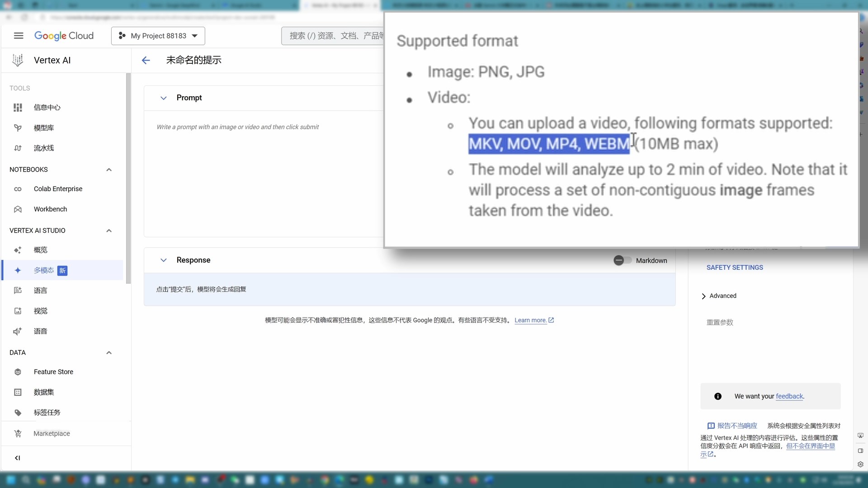The width and height of the screenshot is (868, 488).
Task: Click the project selector icon
Action: pos(122,36)
